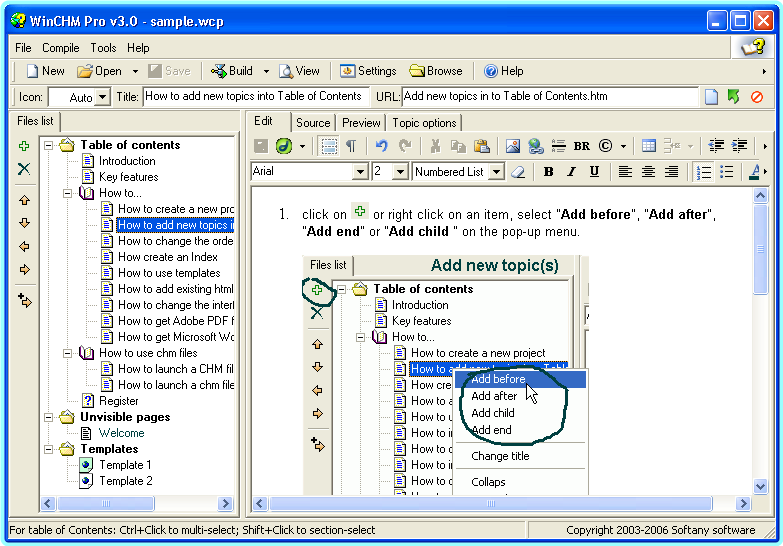Click the right arrow indent icon in sidebar
783x546 pixels.
24,270
